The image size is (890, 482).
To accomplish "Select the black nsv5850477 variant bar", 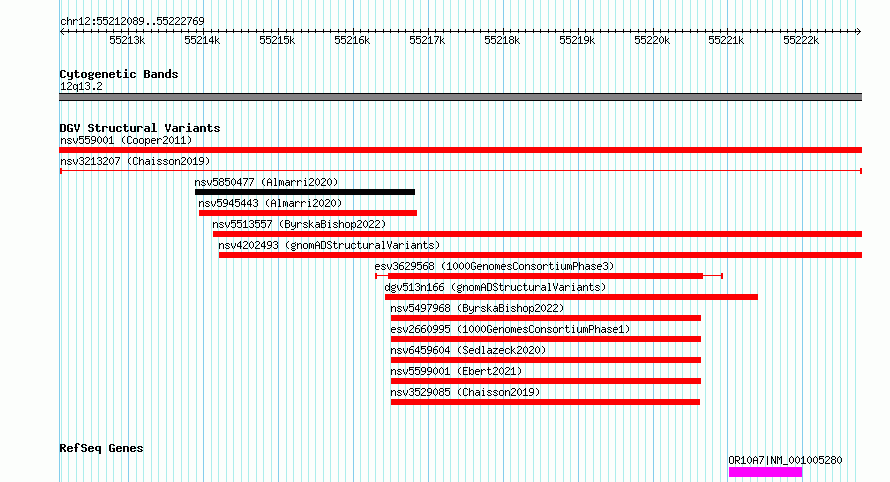I will click(x=305, y=192).
